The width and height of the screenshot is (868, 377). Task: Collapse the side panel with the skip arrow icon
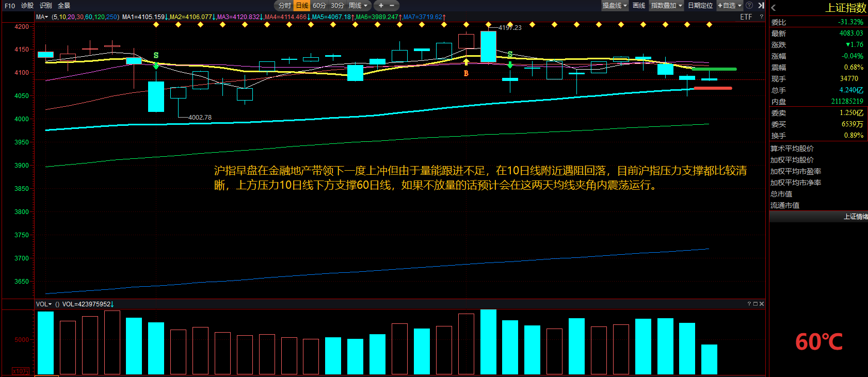tap(761, 6)
